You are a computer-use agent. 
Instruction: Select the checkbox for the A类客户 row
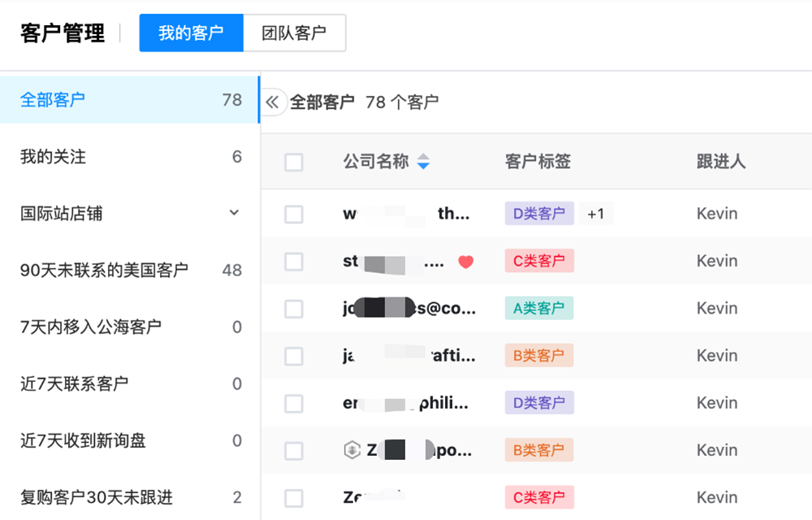point(294,309)
